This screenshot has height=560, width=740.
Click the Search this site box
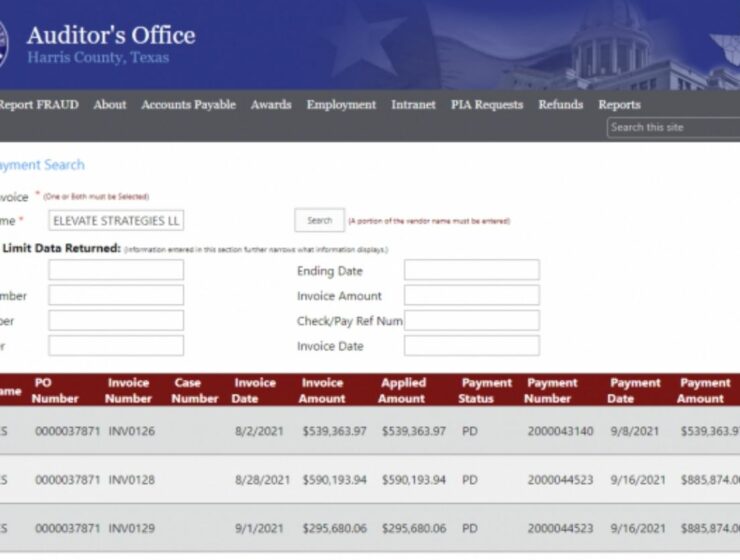click(672, 127)
